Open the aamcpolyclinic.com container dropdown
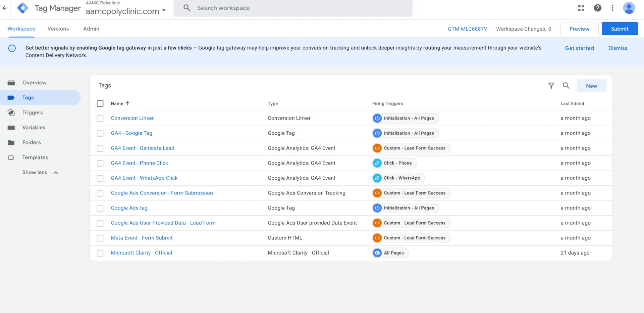 (126, 11)
